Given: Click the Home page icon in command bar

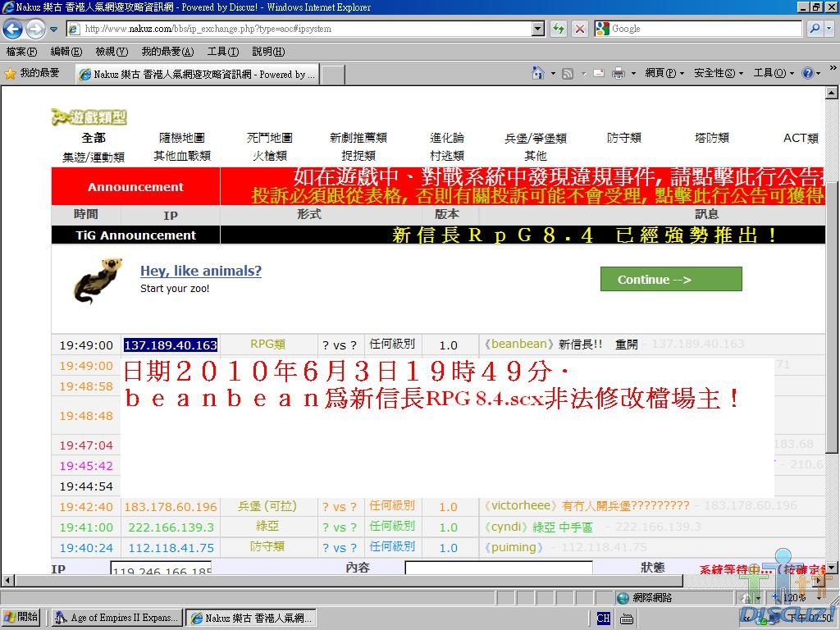Looking at the screenshot, I should point(538,73).
